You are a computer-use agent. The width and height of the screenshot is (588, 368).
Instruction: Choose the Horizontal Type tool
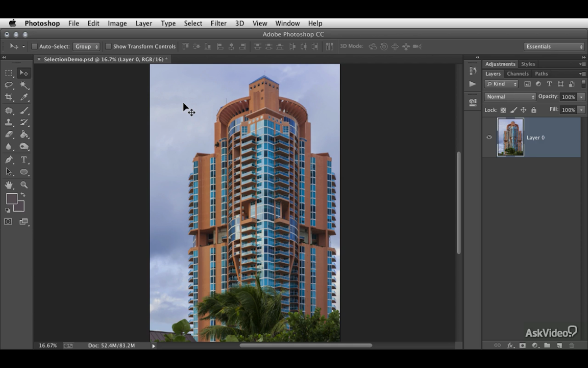pos(24,160)
